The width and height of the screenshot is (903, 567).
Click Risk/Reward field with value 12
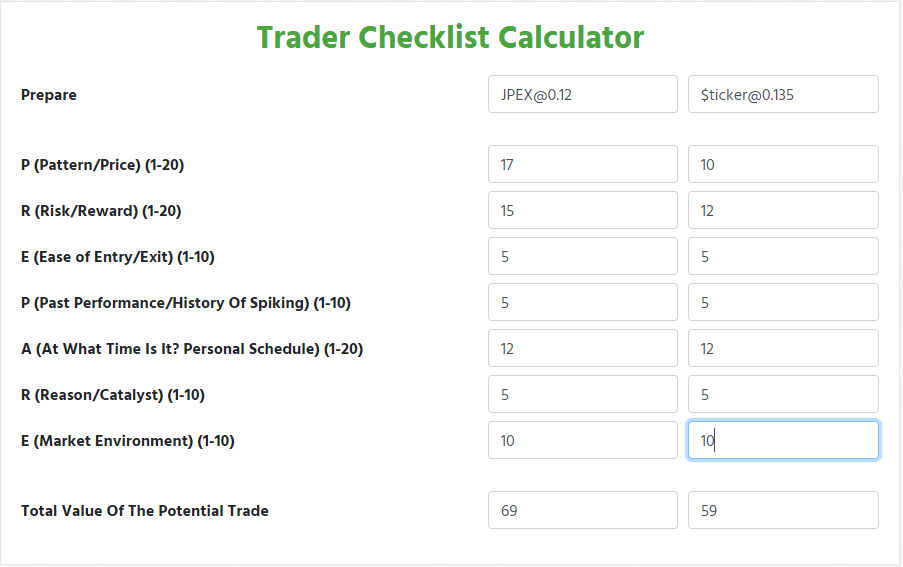click(783, 210)
